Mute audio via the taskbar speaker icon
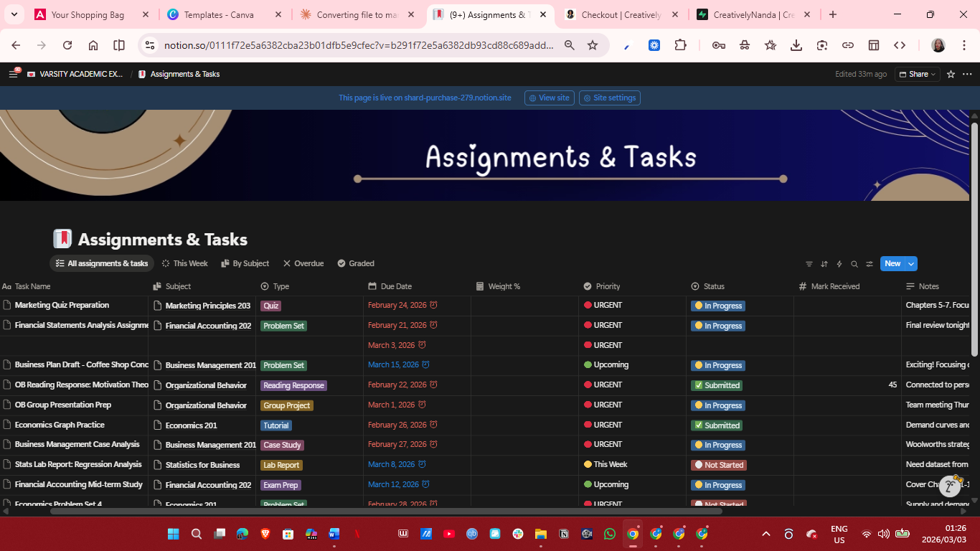Image resolution: width=980 pixels, height=551 pixels. pos(884,534)
